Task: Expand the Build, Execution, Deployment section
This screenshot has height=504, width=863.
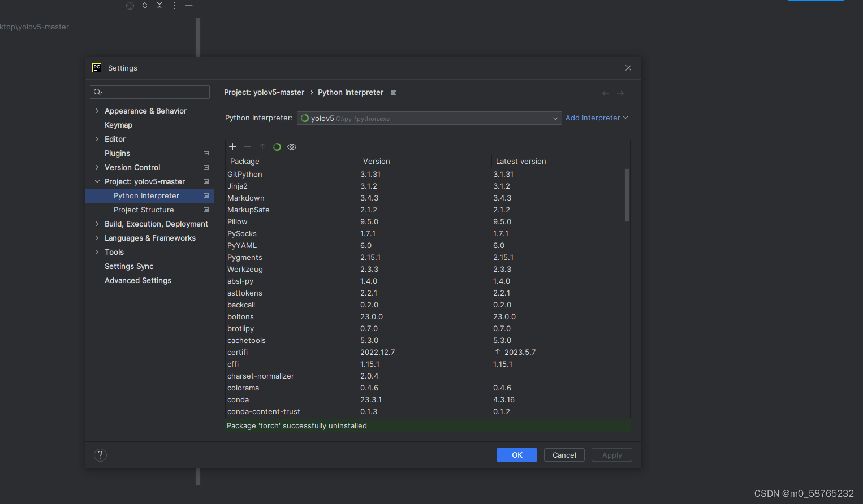Action: click(97, 223)
